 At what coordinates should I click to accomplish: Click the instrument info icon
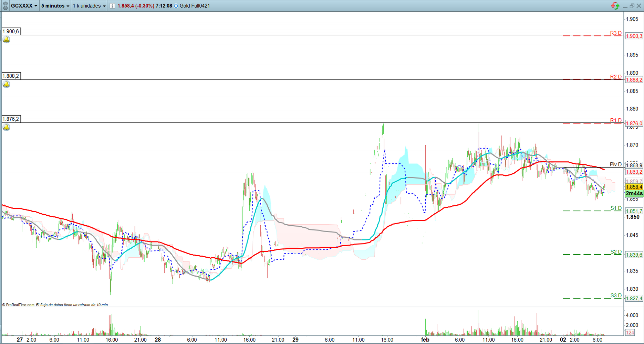(112, 6)
